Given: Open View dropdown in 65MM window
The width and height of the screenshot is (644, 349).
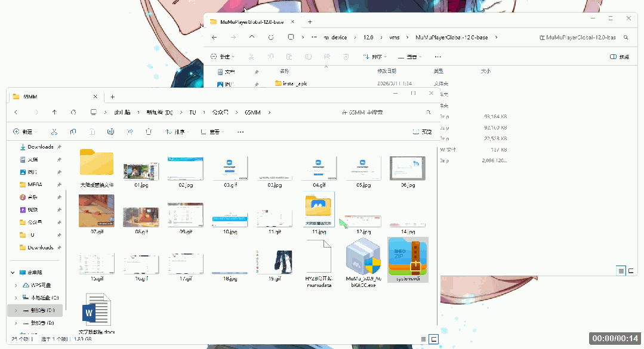Looking at the screenshot, I should (212, 132).
